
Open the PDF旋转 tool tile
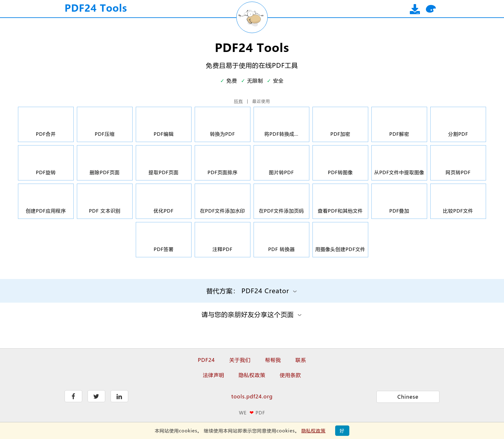(46, 163)
